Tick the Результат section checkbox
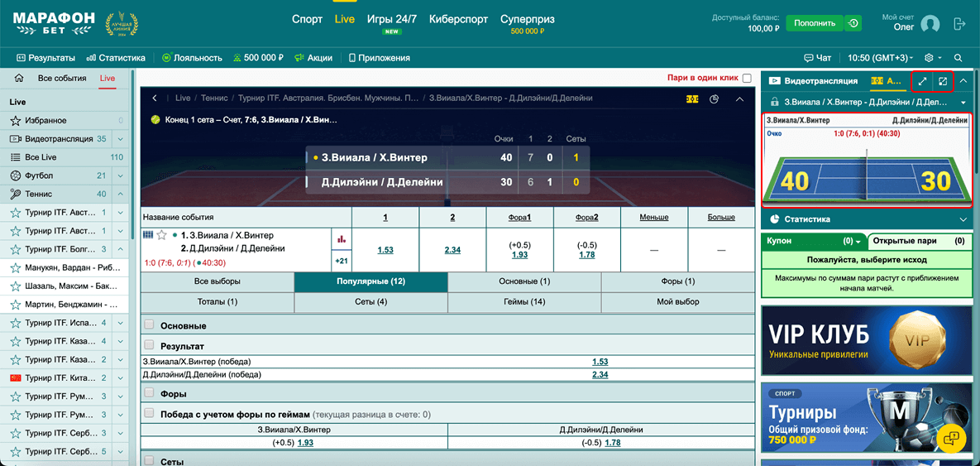 [149, 345]
